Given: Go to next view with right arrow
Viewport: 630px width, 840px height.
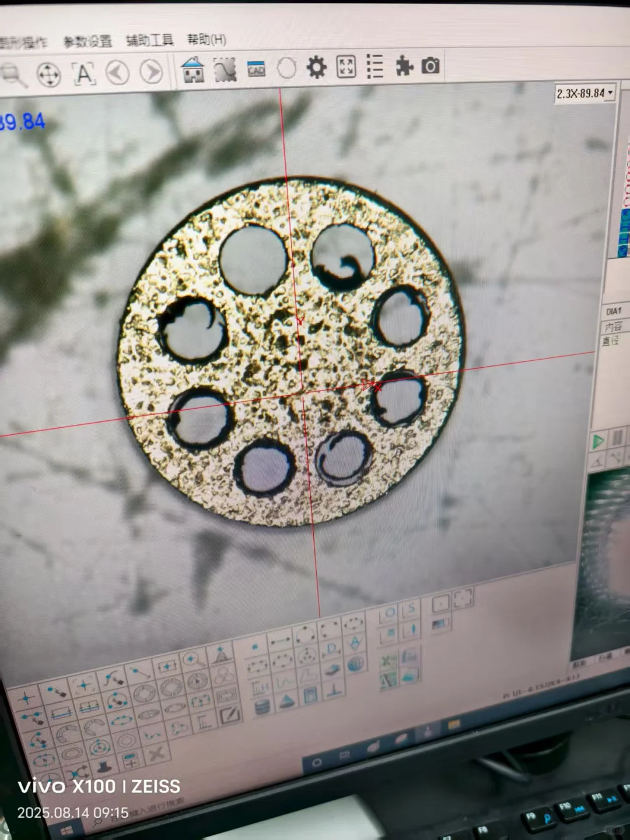Looking at the screenshot, I should click(152, 72).
